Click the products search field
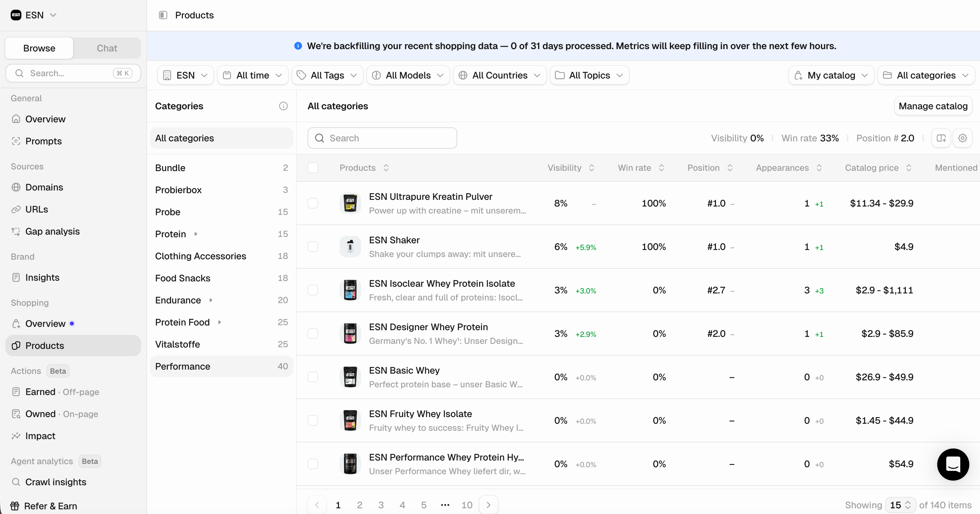 click(x=382, y=138)
